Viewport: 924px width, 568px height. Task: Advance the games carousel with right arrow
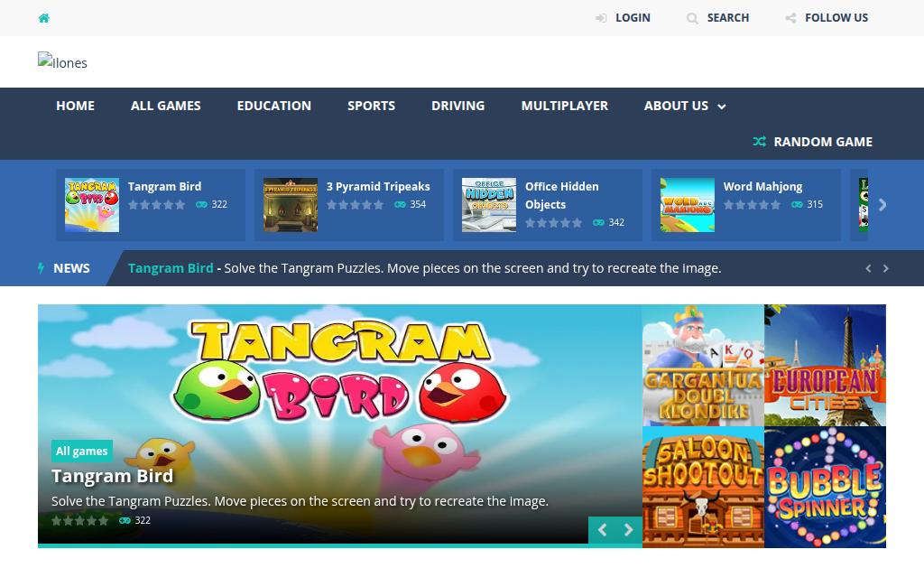click(882, 205)
